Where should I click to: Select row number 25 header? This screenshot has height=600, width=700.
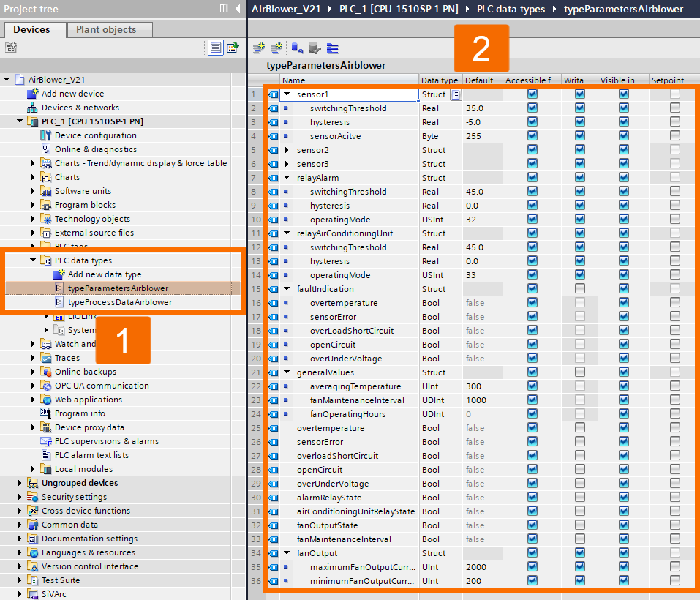click(255, 427)
